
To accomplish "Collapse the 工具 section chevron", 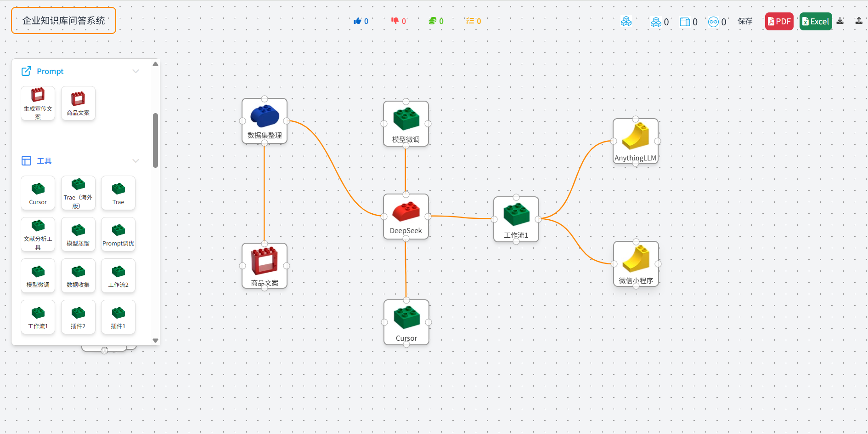I will 135,161.
